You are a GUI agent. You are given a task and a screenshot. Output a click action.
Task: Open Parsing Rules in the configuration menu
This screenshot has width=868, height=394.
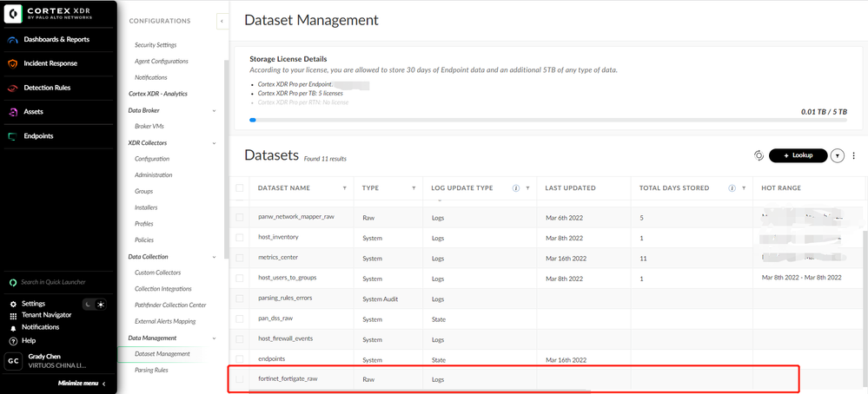pyautogui.click(x=151, y=371)
